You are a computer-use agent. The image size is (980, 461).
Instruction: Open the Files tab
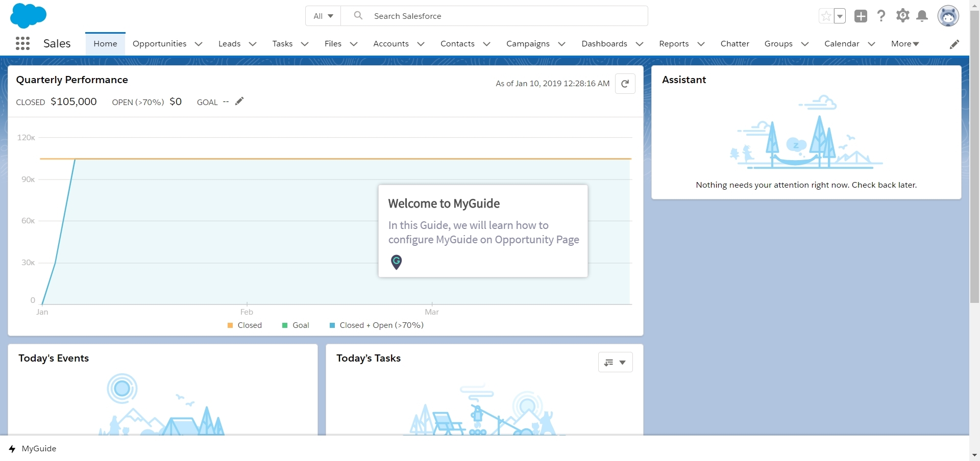pyautogui.click(x=333, y=44)
